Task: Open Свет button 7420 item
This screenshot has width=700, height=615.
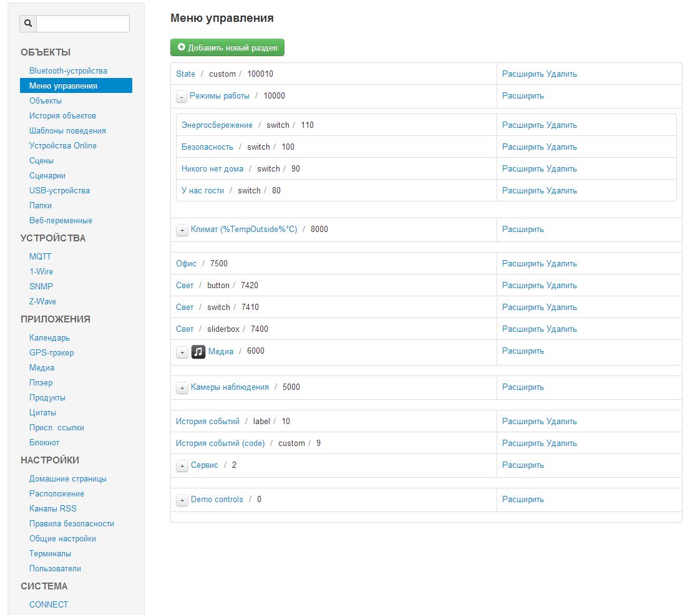Action: pyautogui.click(x=185, y=286)
